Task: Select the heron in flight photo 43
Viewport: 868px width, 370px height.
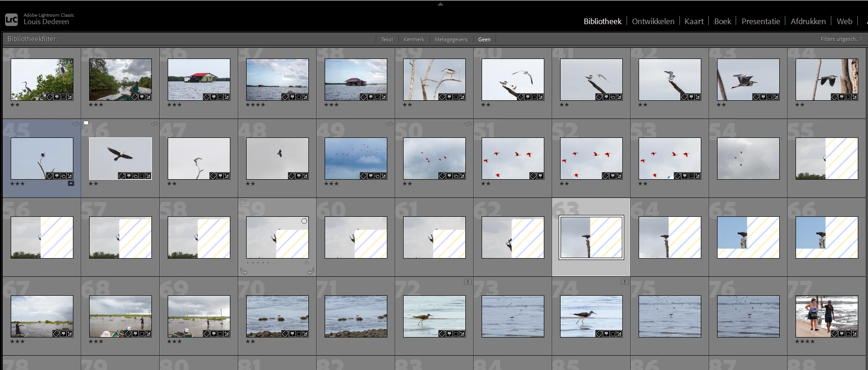Action: 748,79
